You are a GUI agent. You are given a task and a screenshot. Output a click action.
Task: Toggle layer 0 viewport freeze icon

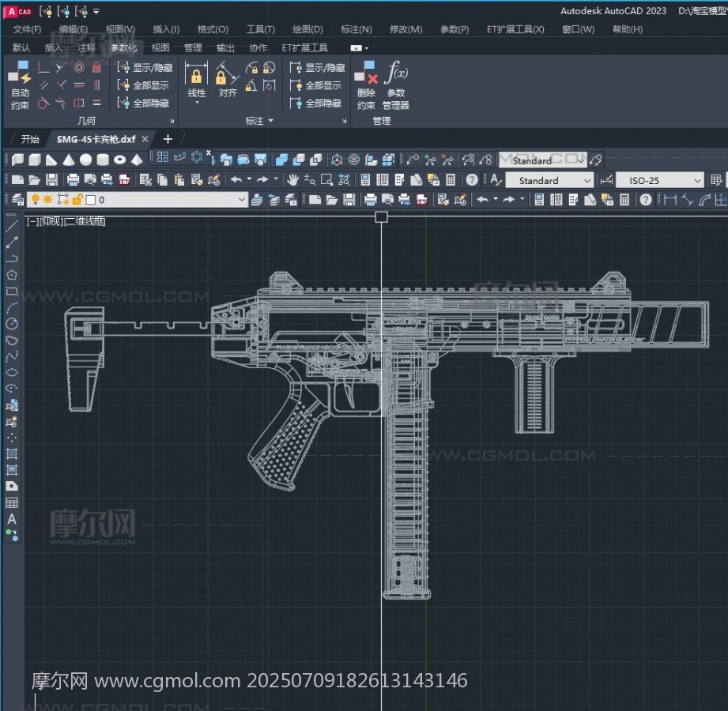[62, 200]
